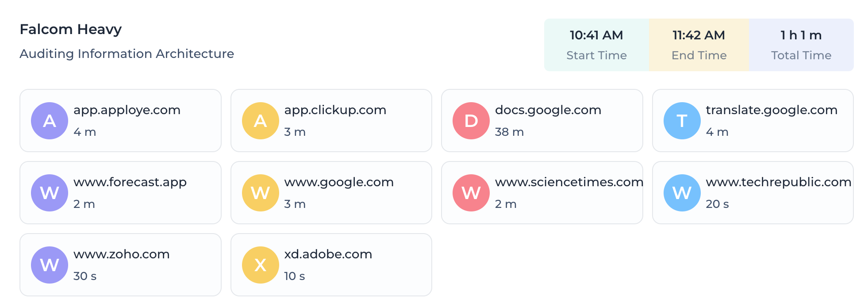Click the www.forecast.app W icon

tap(50, 192)
